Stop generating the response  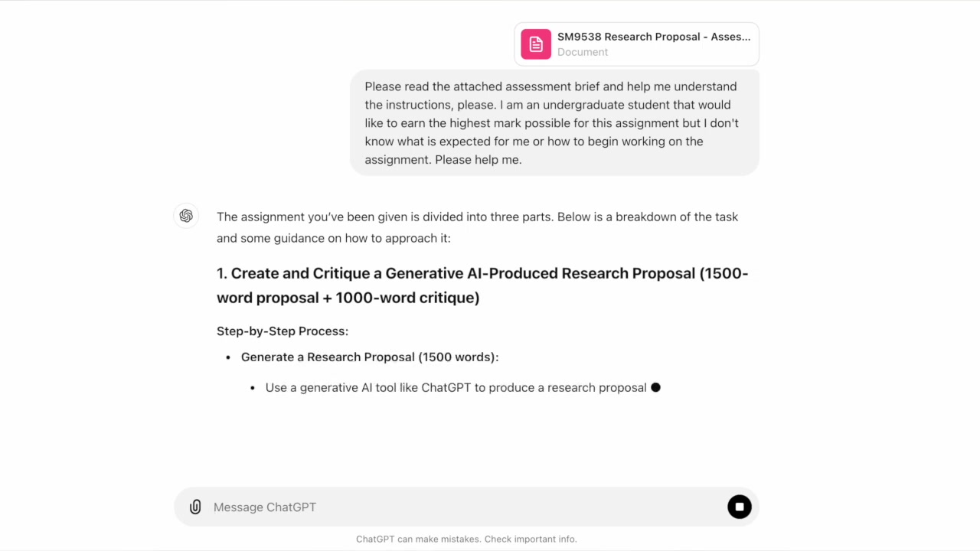[x=740, y=507]
